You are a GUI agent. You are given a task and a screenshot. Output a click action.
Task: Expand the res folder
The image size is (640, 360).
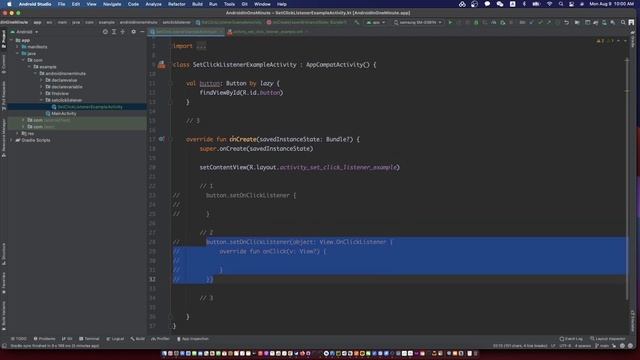(x=18, y=133)
